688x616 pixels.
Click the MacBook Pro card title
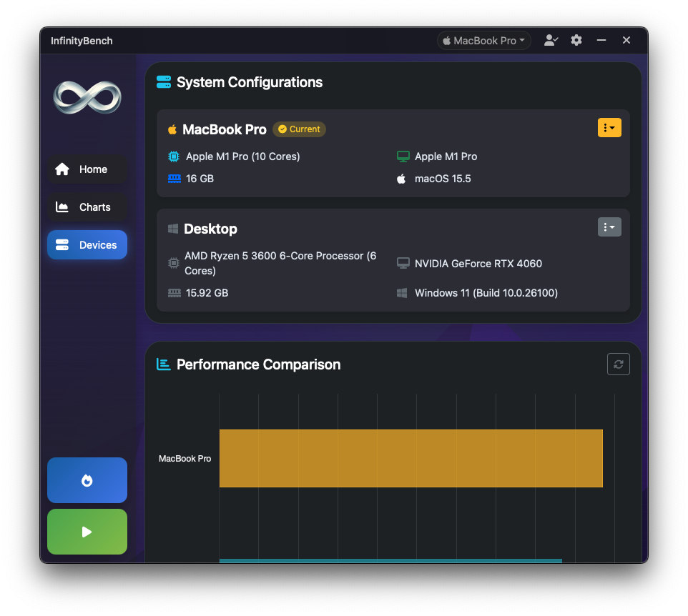[225, 129]
